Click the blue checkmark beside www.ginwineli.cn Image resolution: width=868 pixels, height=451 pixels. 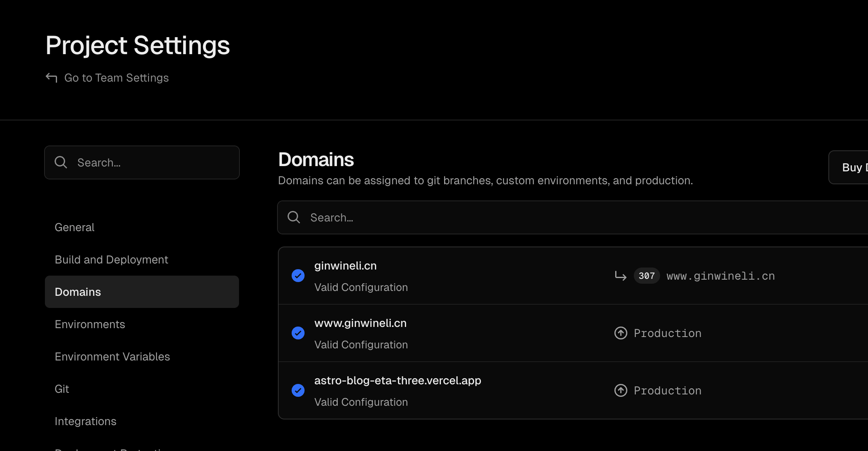click(298, 333)
